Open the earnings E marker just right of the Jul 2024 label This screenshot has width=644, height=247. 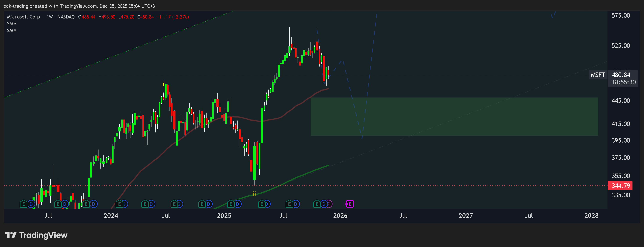pyautogui.click(x=174, y=204)
